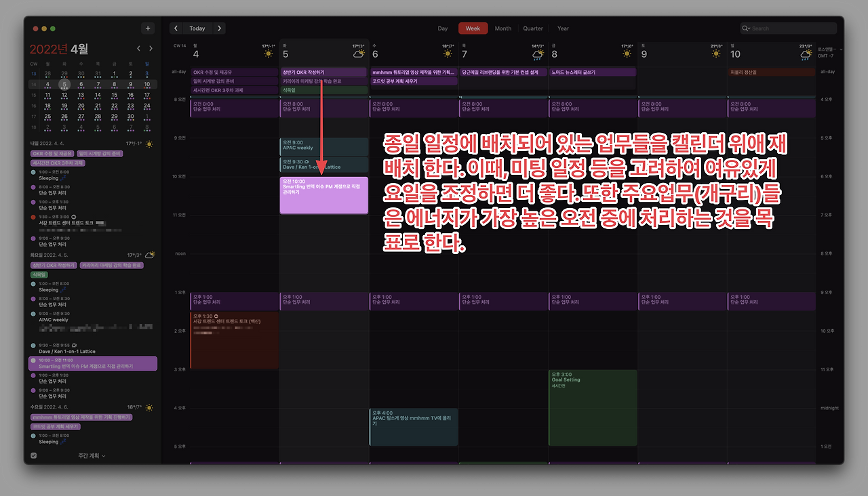Select sidebar chip mmhmm 튜토리얼 영상 제작을 위한 기획 진행하기
Image resolution: width=868 pixels, height=496 pixels.
81,417
